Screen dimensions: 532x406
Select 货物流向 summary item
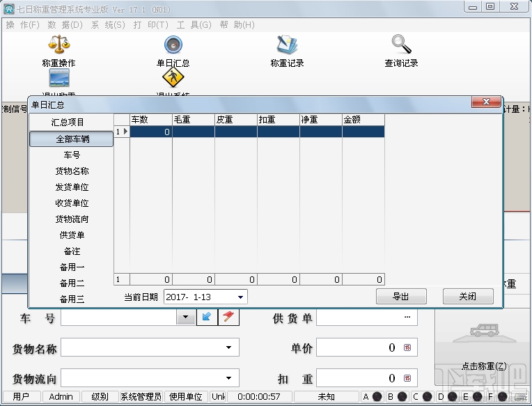tap(72, 219)
